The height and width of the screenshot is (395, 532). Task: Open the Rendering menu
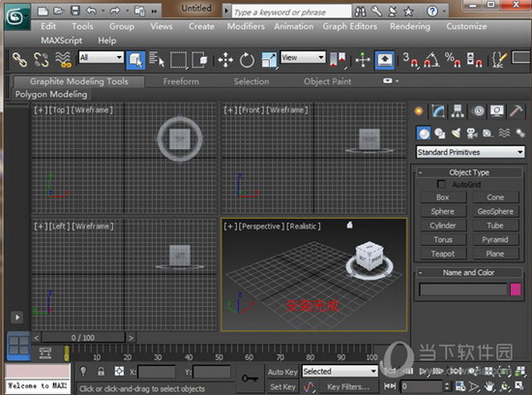(410, 26)
